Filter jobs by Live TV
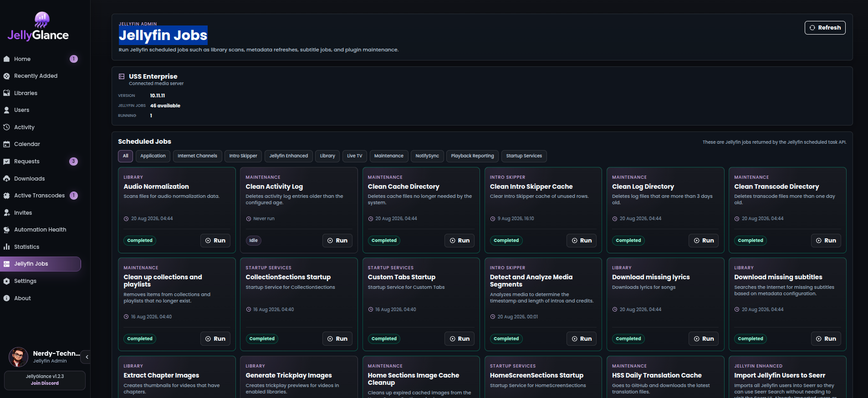Image resolution: width=868 pixels, height=398 pixels. (x=355, y=156)
